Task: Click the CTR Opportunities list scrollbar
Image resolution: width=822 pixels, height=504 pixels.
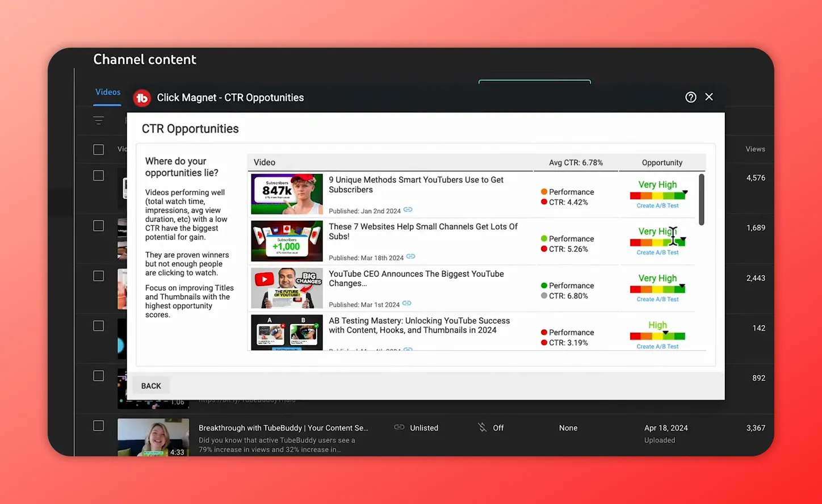Action: pyautogui.click(x=701, y=200)
